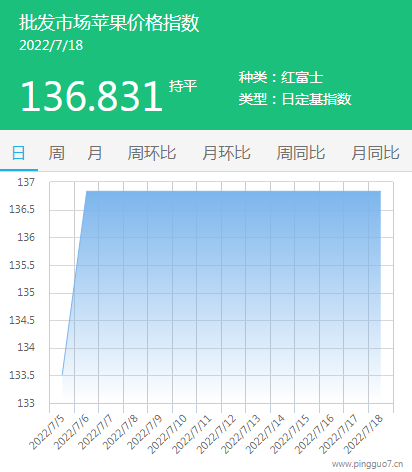Click the 类型：日定基指数 label
The image size is (412, 472).
point(295,99)
